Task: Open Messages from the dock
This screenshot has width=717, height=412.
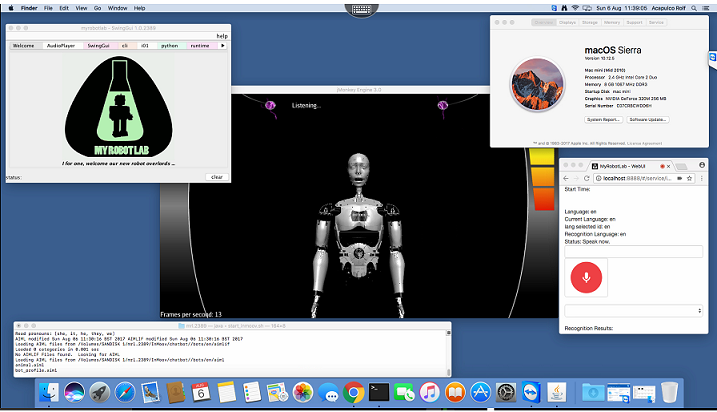Action: click(328, 392)
